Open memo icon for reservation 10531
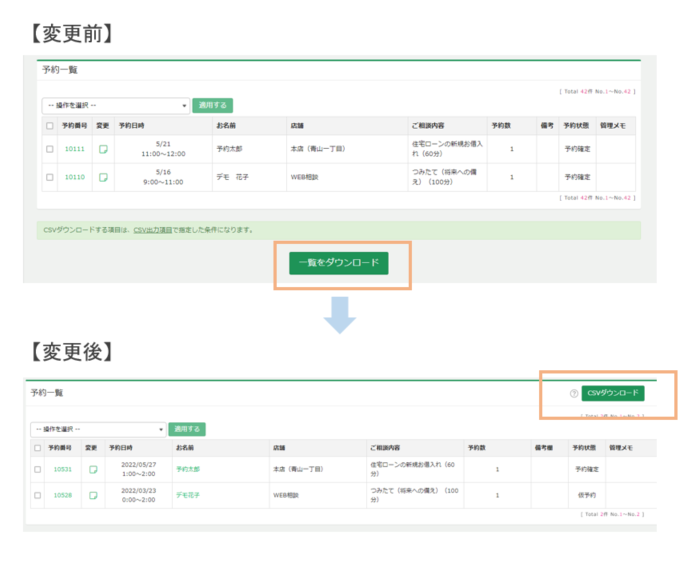Image resolution: width=699 pixels, height=574 pixels. tap(93, 469)
